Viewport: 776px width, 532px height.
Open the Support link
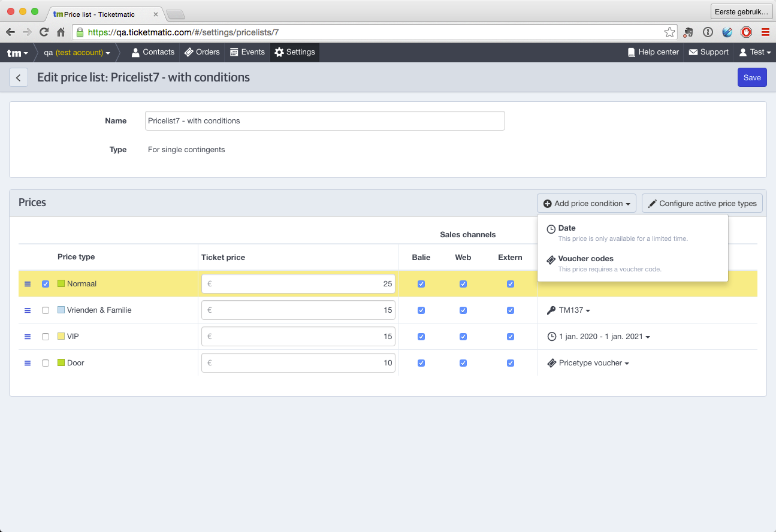click(708, 52)
